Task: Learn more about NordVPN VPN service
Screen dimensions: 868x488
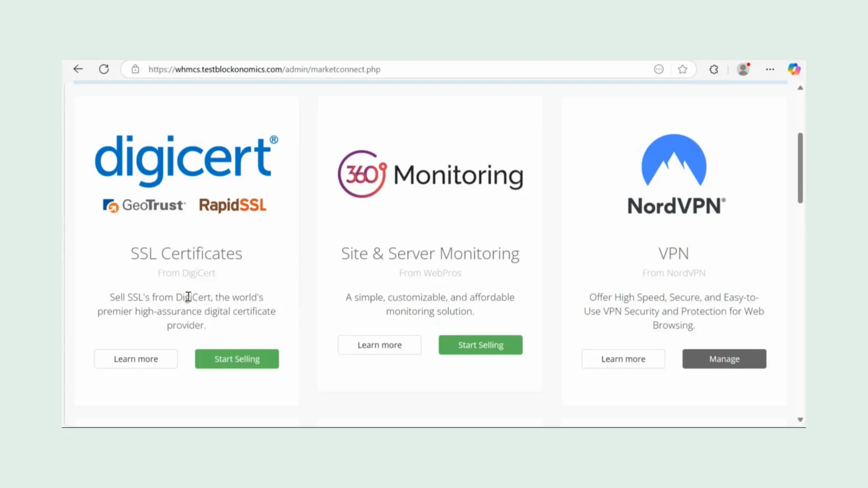Action: click(623, 358)
